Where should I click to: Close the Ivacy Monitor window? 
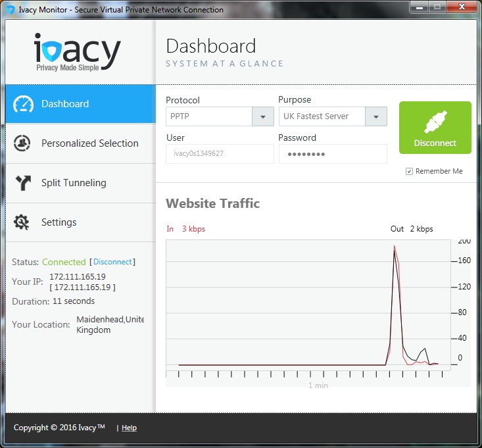(x=462, y=7)
